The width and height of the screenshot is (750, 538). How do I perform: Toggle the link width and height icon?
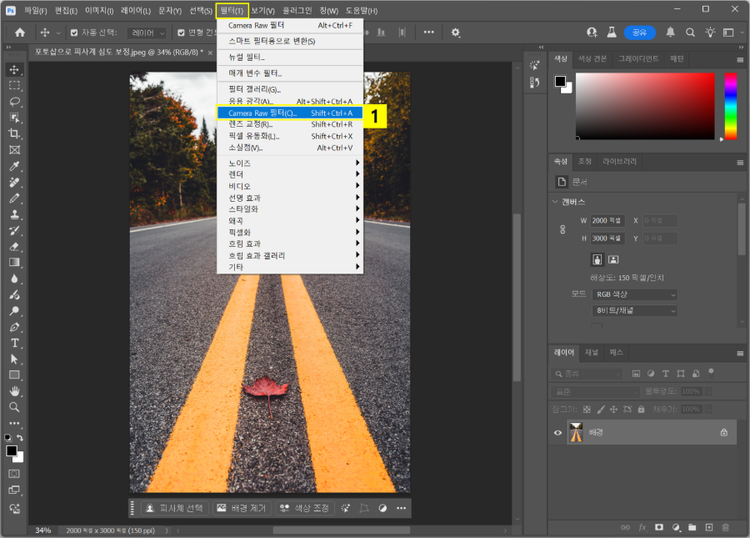pyautogui.click(x=562, y=230)
